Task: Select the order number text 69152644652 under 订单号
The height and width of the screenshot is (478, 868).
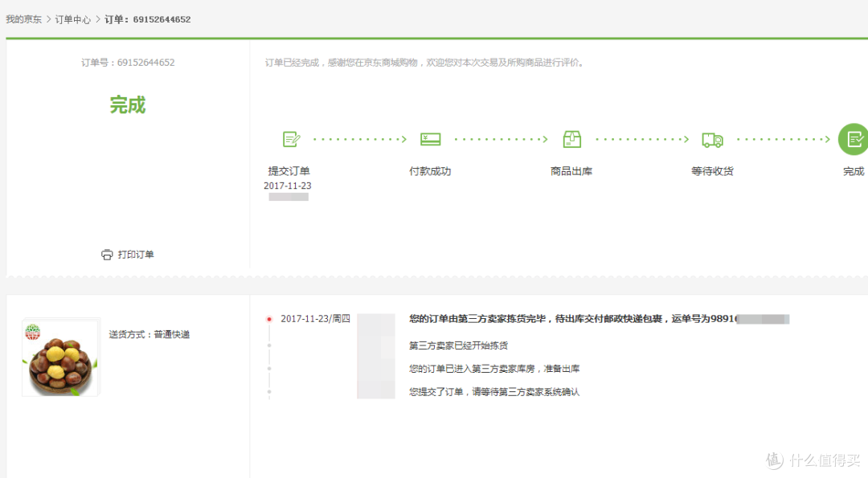Action: point(145,63)
